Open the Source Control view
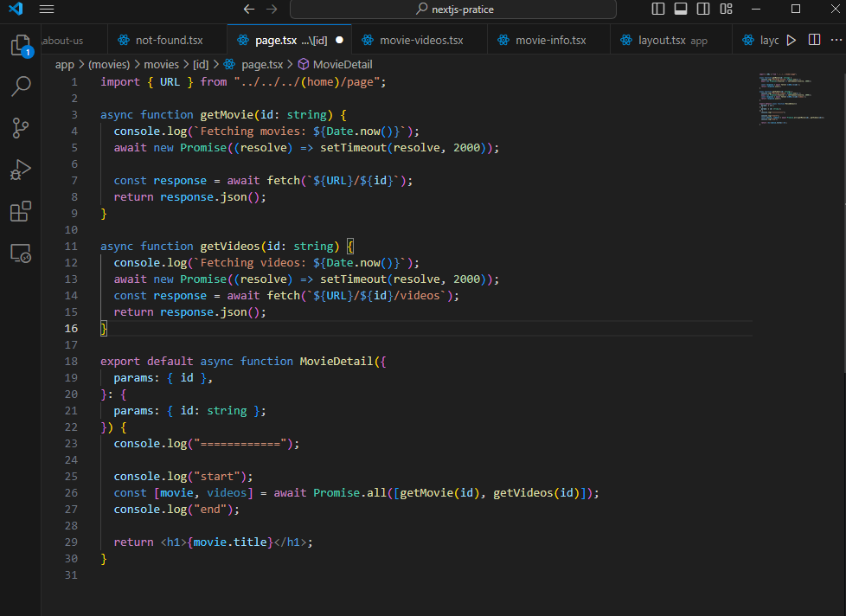 coord(21,128)
